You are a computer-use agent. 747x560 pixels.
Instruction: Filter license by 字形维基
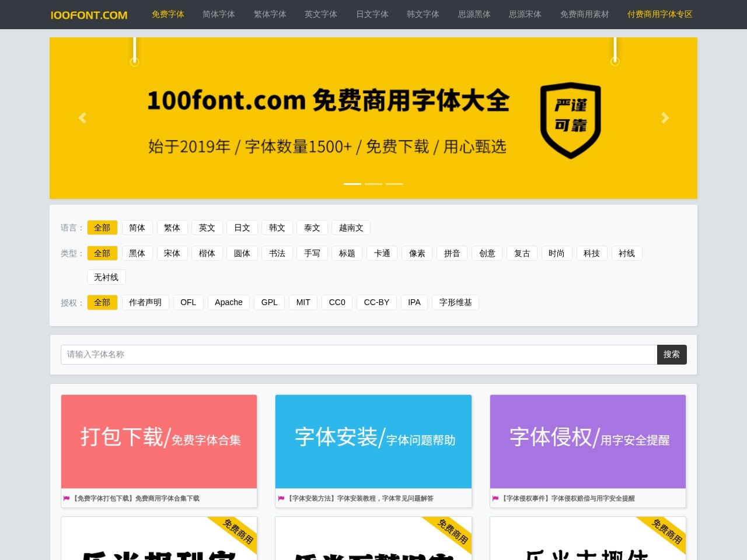456,302
